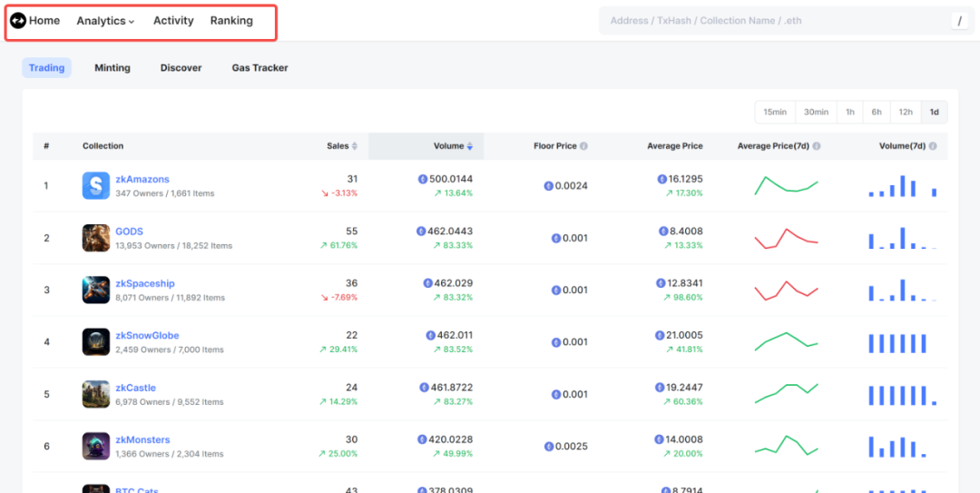Click '8,071 Owners / 11,892 Items' text
Screen dimensions: 980x493
click(170, 298)
